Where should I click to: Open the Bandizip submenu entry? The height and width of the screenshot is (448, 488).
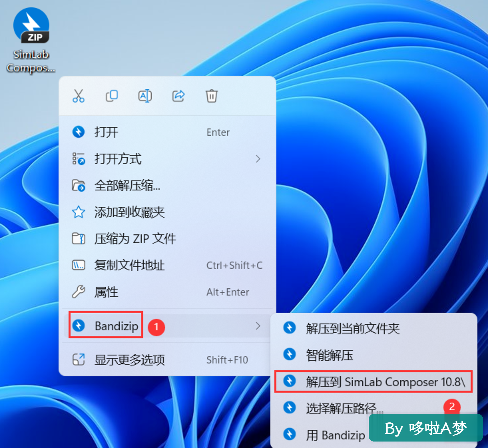click(x=167, y=326)
